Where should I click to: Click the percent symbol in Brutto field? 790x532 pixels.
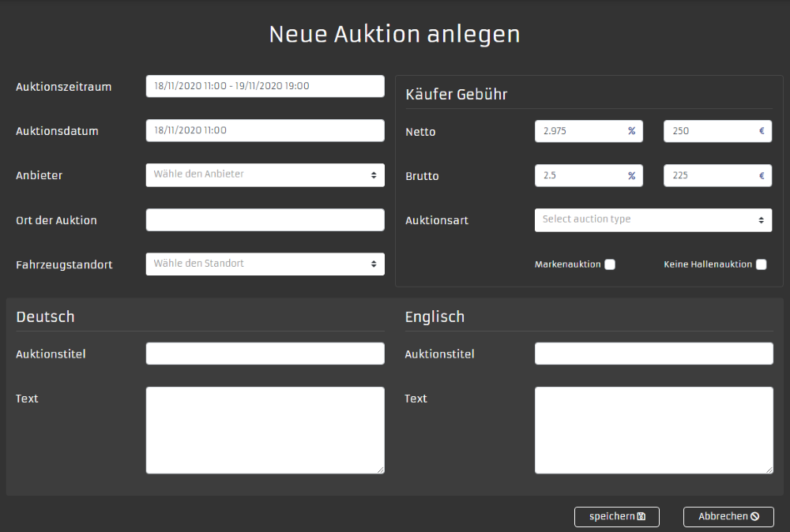(631, 176)
